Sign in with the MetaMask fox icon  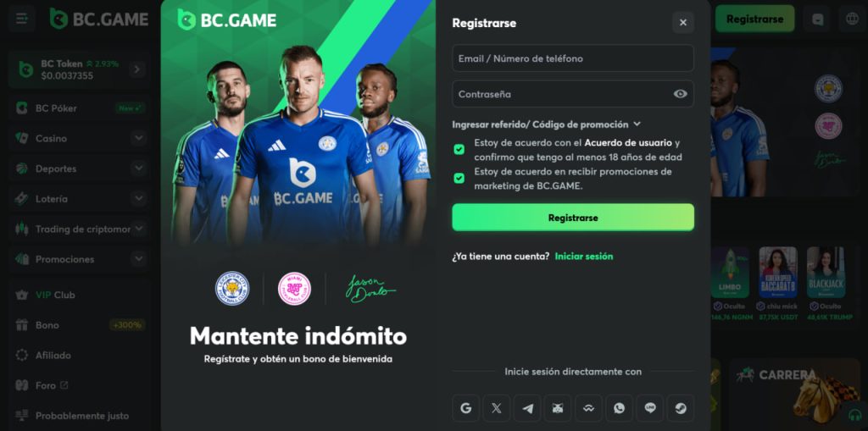pyautogui.click(x=558, y=408)
